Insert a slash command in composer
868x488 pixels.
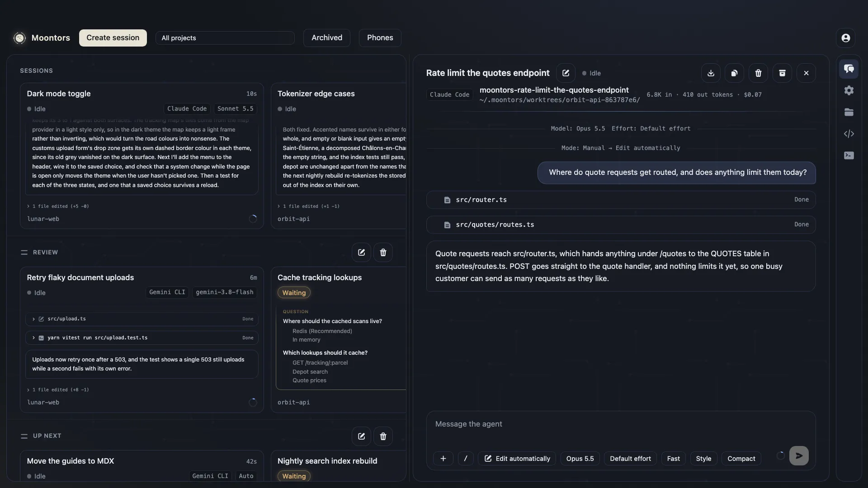(x=466, y=459)
